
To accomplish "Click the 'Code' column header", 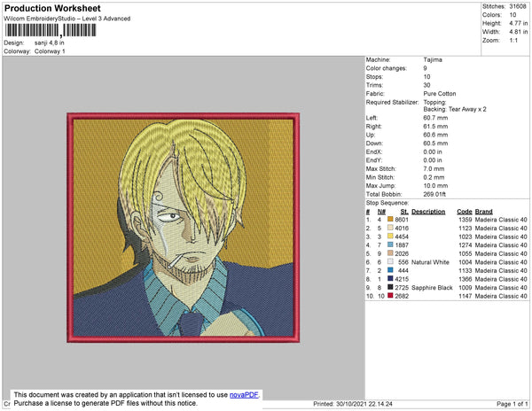I will (465, 212).
